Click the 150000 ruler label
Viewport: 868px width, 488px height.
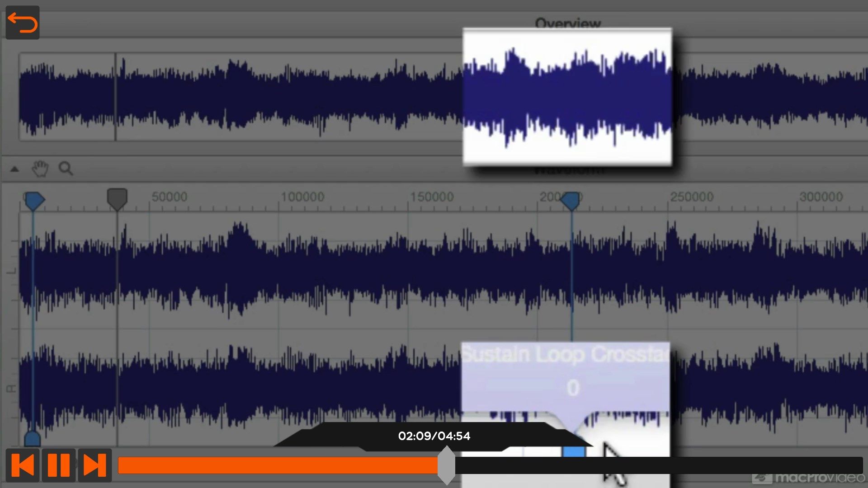tap(432, 197)
